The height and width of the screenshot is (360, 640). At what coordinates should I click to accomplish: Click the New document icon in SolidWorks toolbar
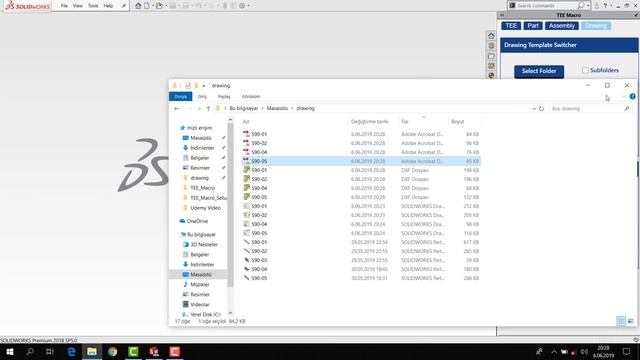pyautogui.click(x=147, y=6)
